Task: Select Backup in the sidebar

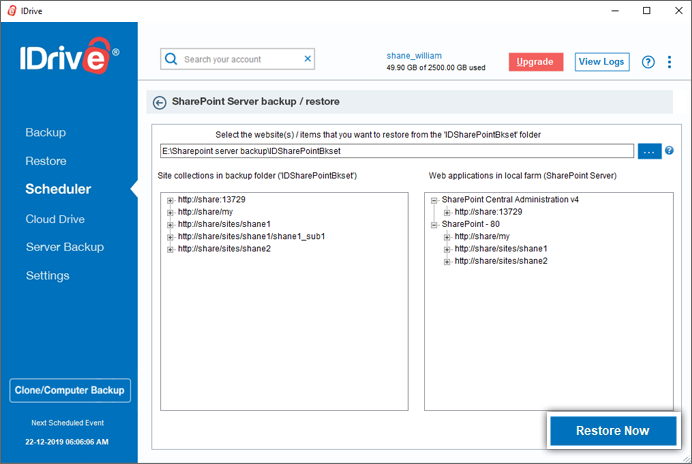Action: tap(45, 132)
